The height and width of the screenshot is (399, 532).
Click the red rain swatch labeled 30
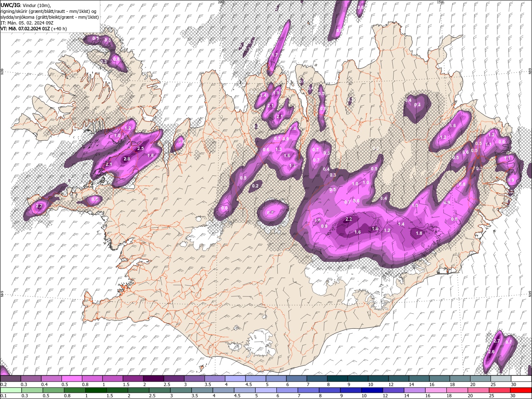(x=521, y=390)
